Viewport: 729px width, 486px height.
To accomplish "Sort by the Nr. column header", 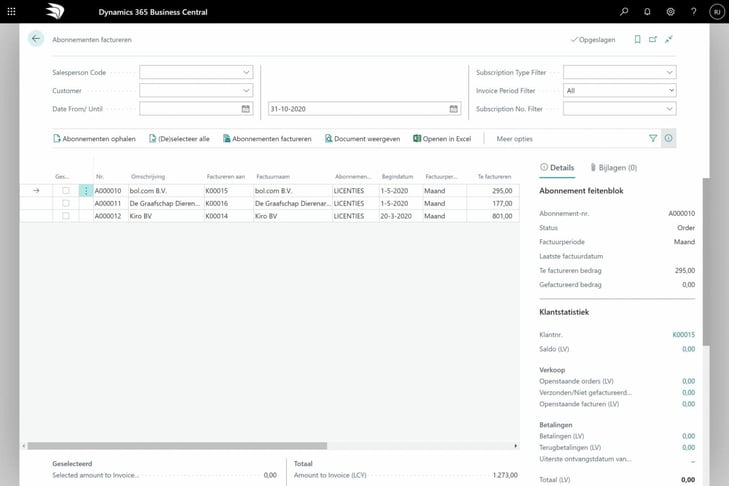I will click(x=100, y=177).
